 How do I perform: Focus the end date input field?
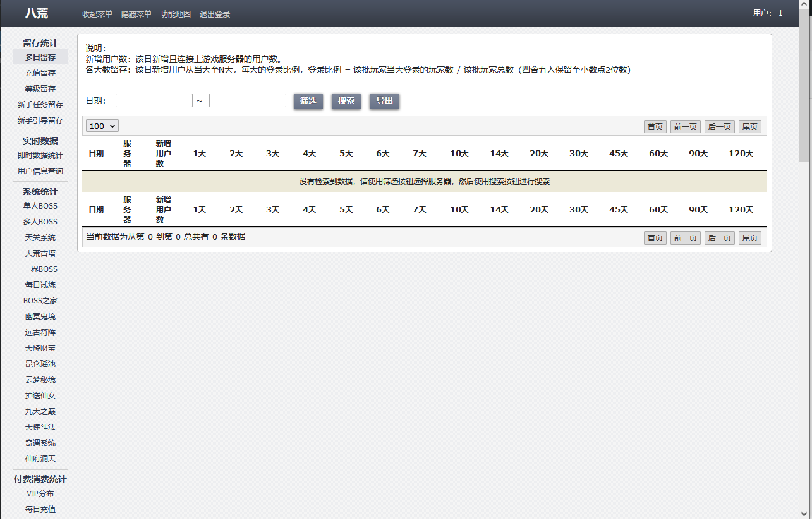tap(248, 101)
